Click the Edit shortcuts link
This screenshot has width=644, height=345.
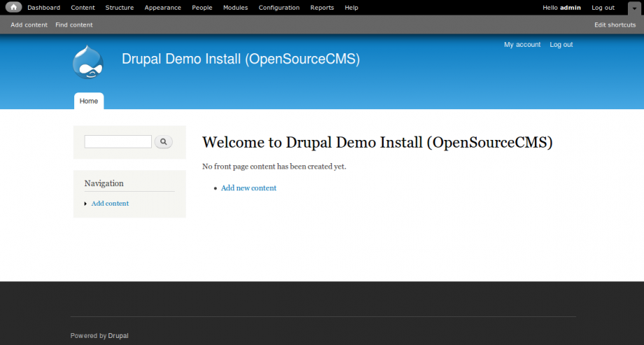click(x=615, y=24)
